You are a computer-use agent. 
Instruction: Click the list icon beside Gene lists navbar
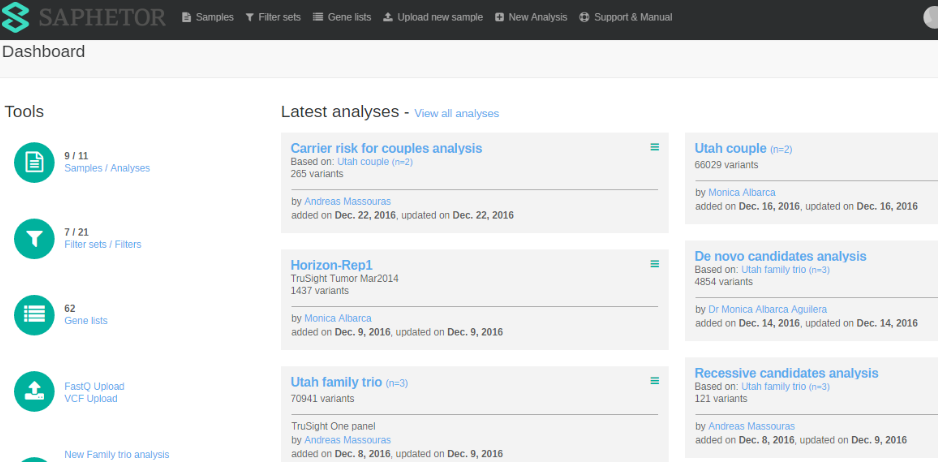[318, 17]
